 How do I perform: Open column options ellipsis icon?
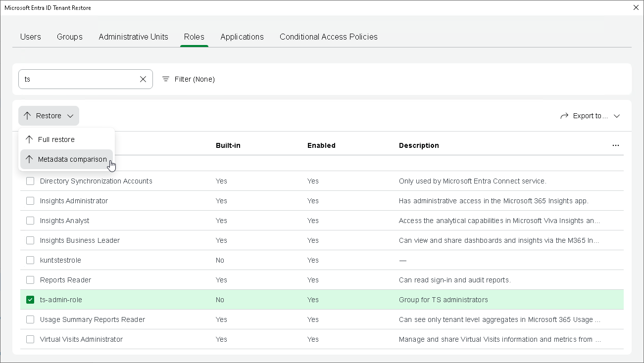(x=615, y=145)
